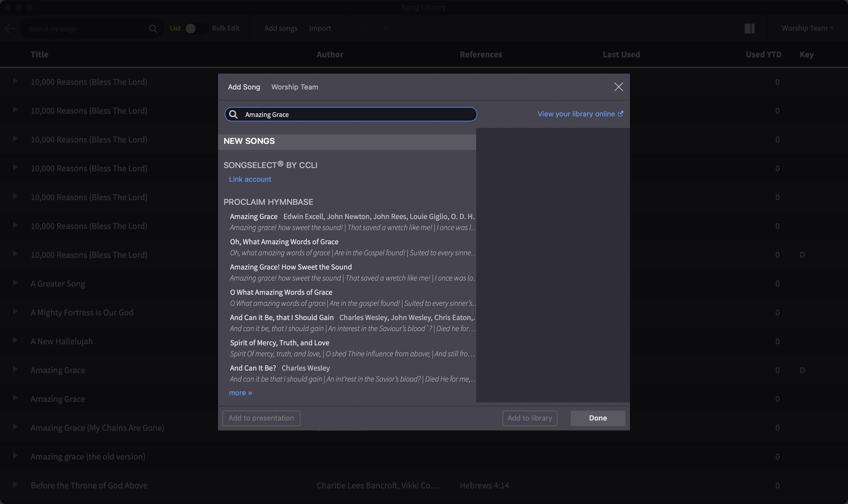Viewport: 848px width, 504px height.
Task: Click A New Hallelujah title in library
Action: (x=62, y=341)
